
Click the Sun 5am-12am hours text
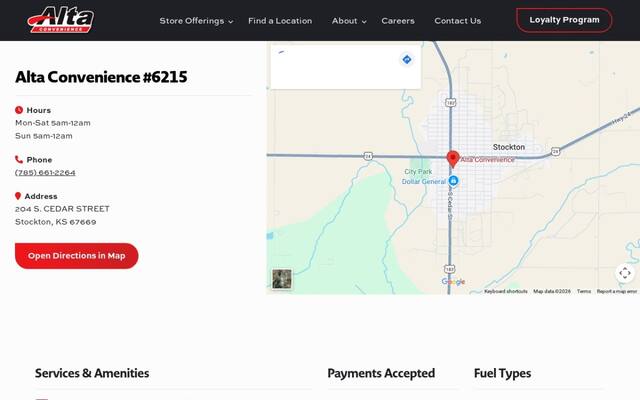(44, 136)
